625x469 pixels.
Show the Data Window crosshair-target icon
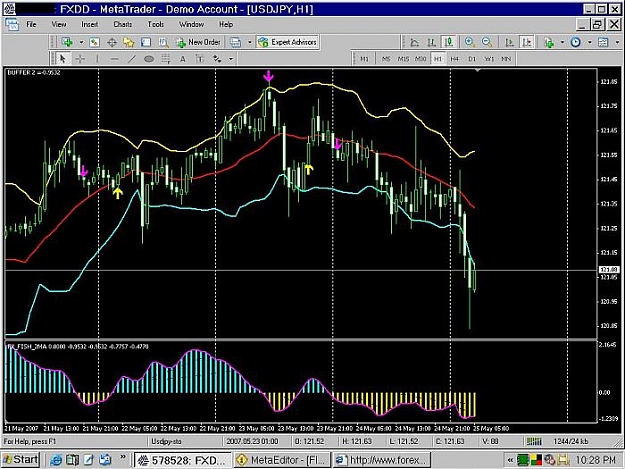coord(112,42)
